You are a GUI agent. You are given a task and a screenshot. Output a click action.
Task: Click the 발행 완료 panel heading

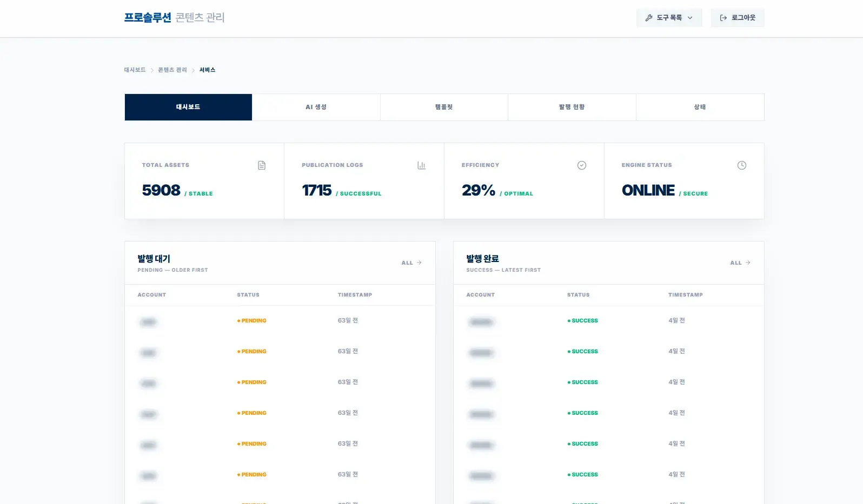[x=483, y=259]
